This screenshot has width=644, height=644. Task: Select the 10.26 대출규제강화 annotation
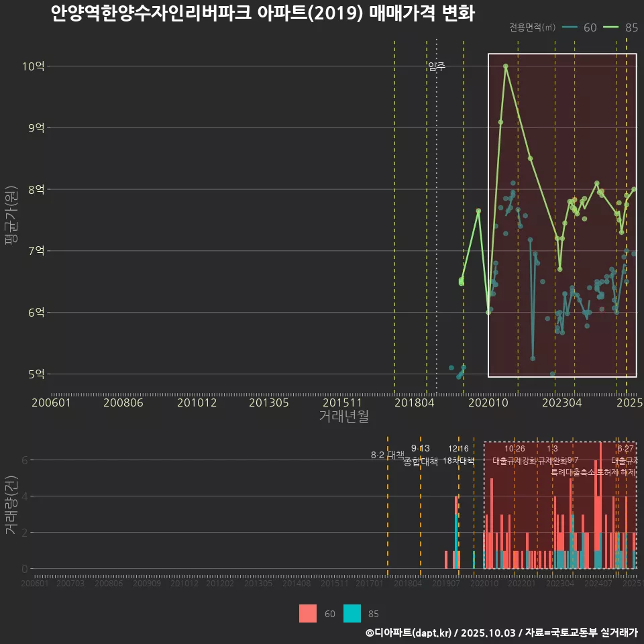pyautogui.click(x=515, y=455)
